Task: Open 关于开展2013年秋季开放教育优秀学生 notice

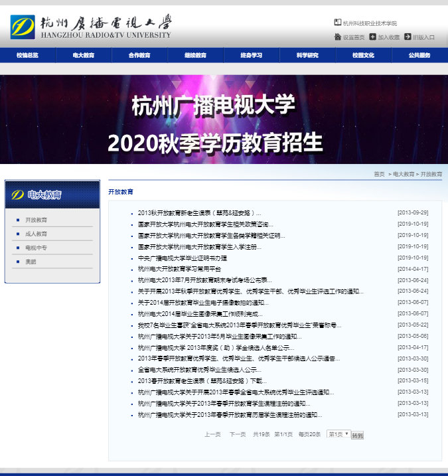Action: pos(251,291)
